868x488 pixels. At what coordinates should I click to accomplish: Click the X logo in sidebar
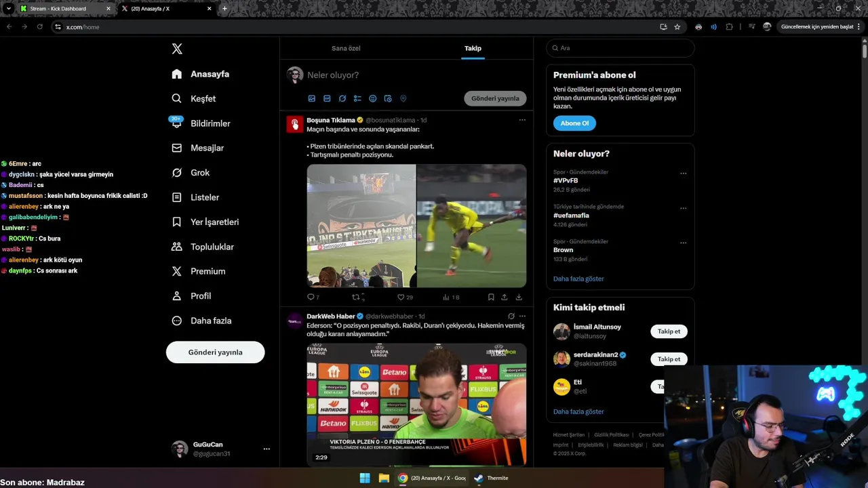click(177, 49)
